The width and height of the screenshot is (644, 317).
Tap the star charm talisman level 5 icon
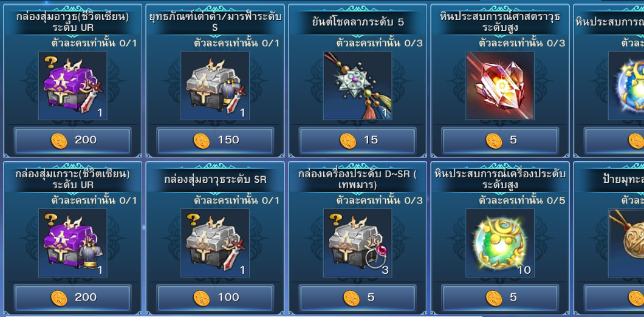point(357,86)
